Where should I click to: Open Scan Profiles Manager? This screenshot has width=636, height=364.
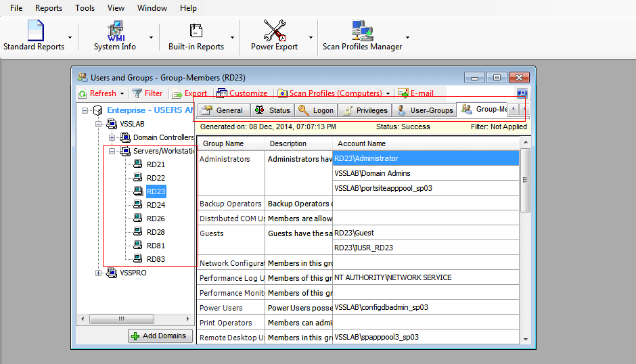362,36
